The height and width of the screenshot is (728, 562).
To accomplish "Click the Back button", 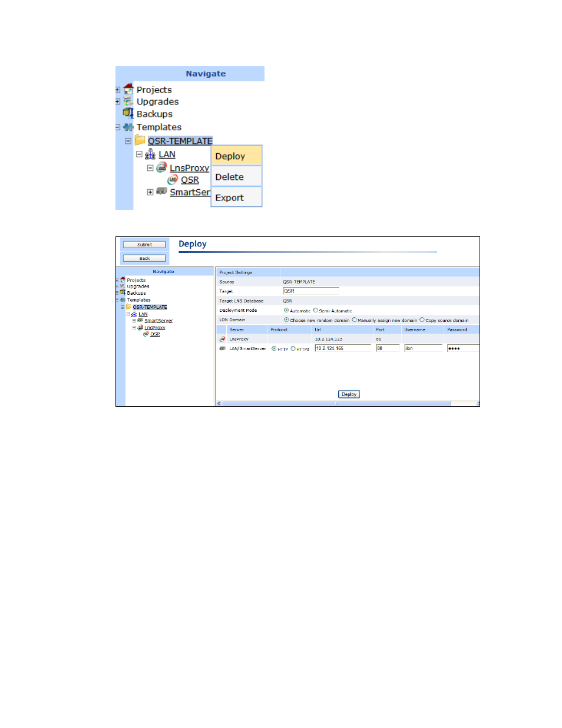I will (x=144, y=258).
